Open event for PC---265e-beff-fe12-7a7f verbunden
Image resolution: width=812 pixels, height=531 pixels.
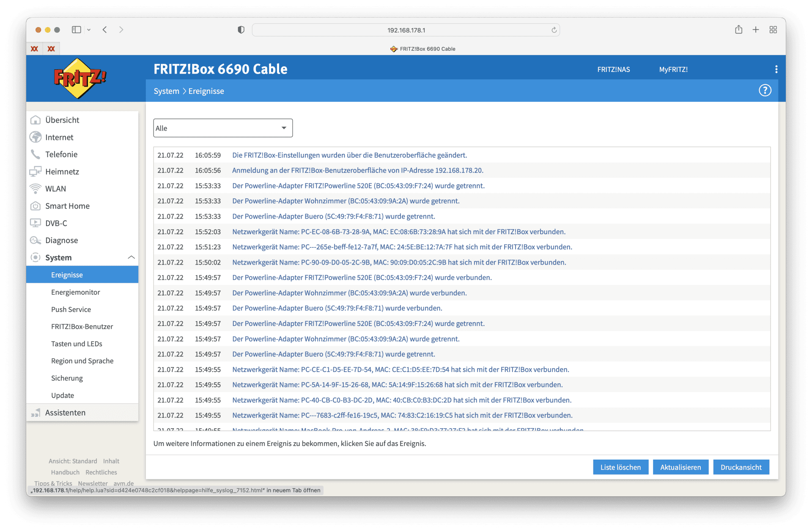point(402,247)
